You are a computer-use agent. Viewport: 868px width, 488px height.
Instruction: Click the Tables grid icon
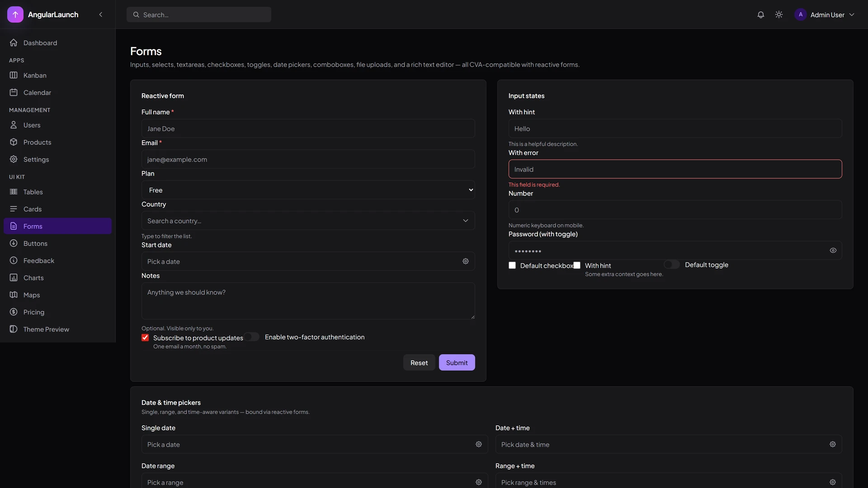[14, 192]
